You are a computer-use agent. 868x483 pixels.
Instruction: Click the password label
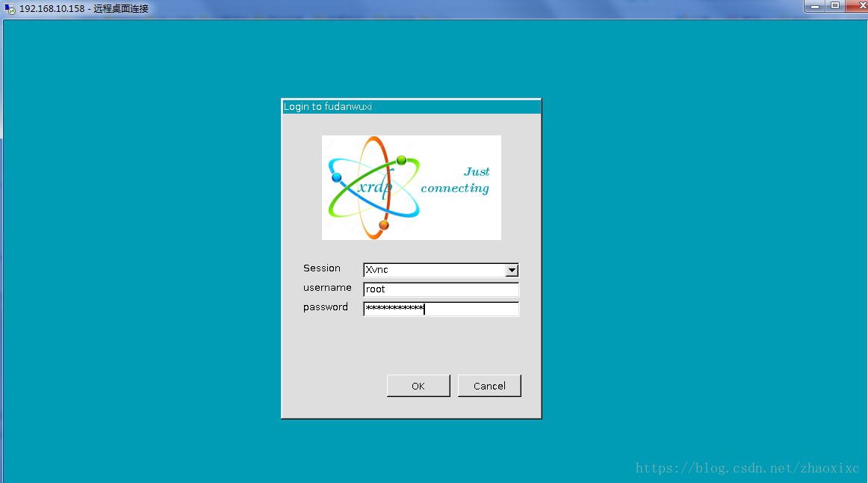pyautogui.click(x=326, y=307)
